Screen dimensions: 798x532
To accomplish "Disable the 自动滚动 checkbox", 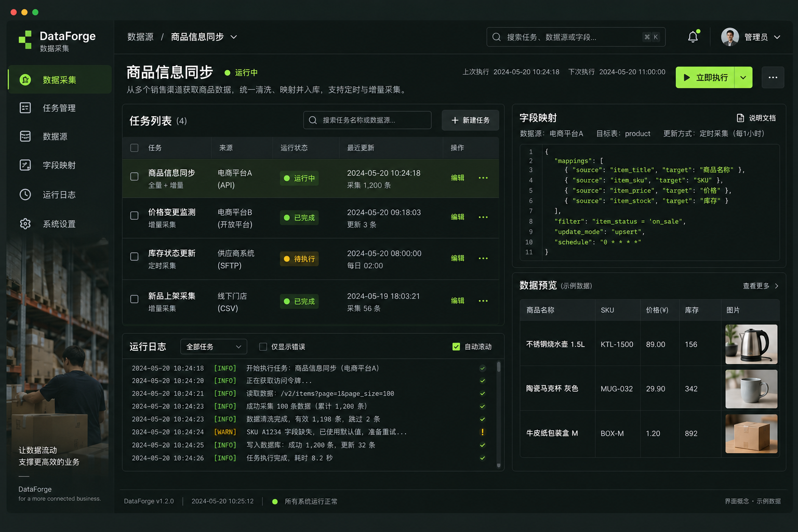I will 456,347.
